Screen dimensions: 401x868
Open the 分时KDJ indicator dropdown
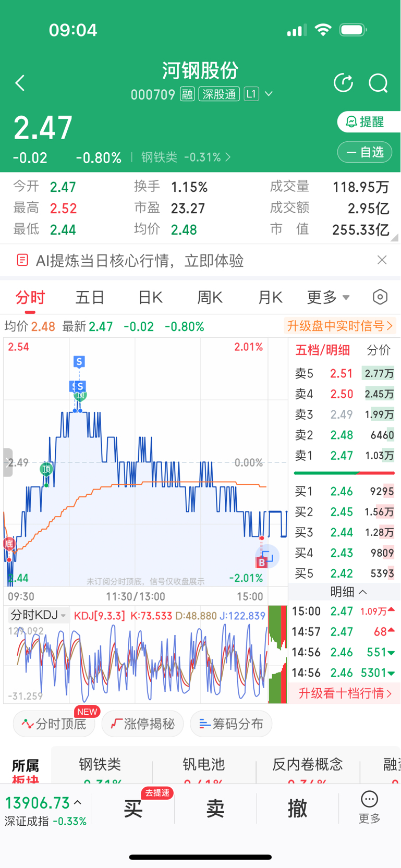pos(39,615)
